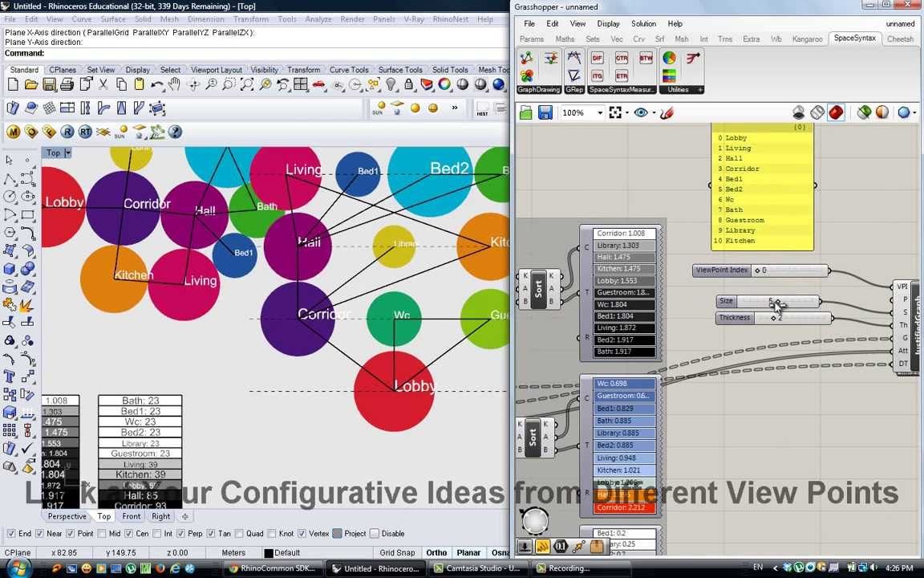Undo last Rhino action

[156, 84]
